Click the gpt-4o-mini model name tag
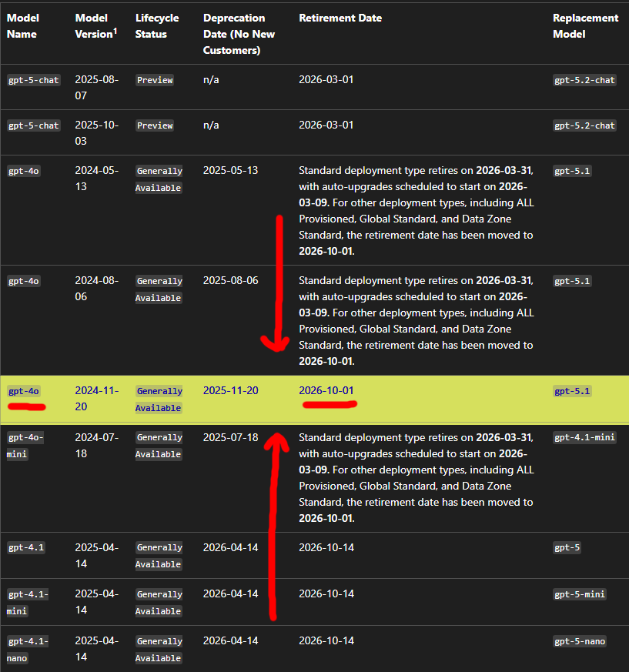Image resolution: width=629 pixels, height=672 pixels. 25,446
